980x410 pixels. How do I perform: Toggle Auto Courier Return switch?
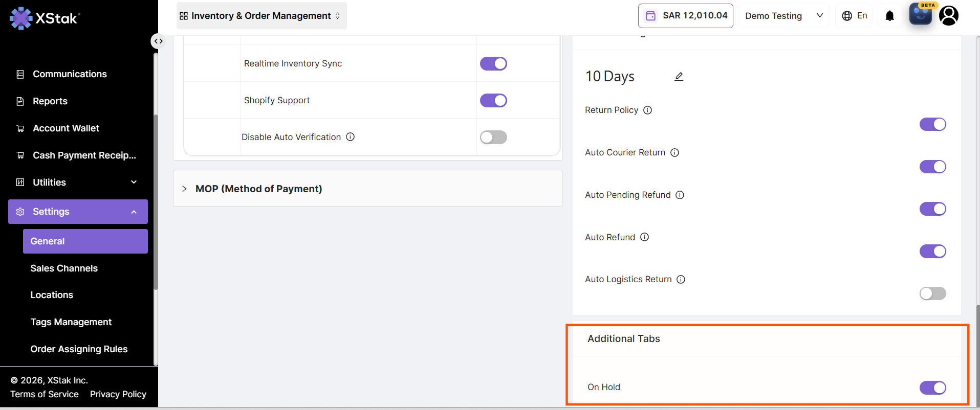932,167
